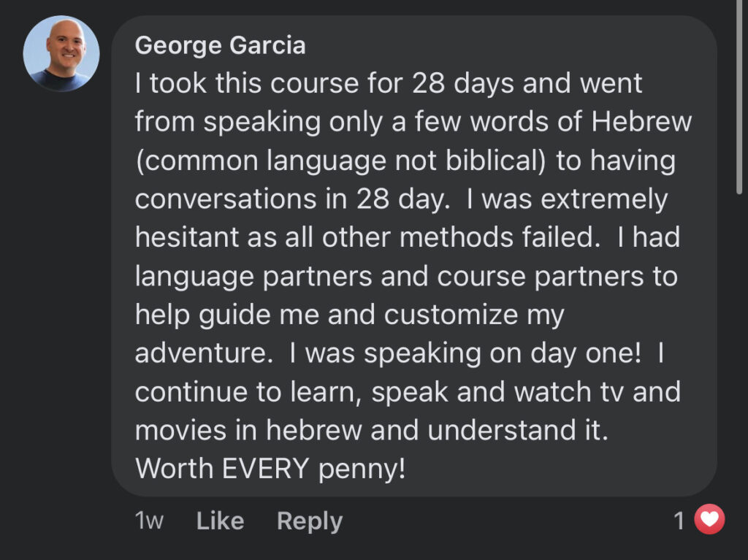Reply to George Garcia's comment

(x=310, y=521)
